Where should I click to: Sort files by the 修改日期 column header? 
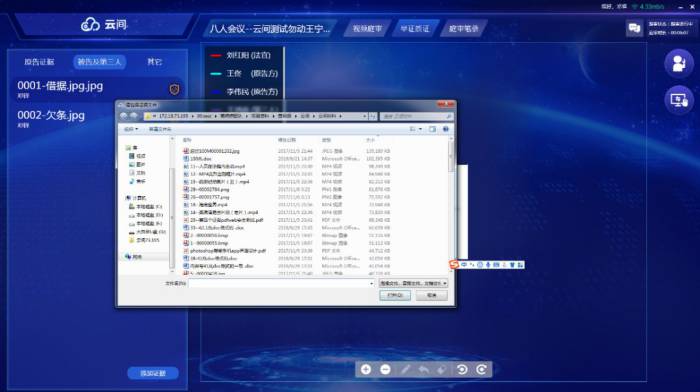(286, 140)
